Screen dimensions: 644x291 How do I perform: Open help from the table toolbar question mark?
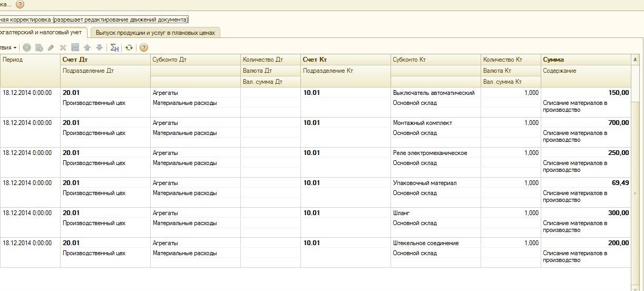click(x=143, y=47)
